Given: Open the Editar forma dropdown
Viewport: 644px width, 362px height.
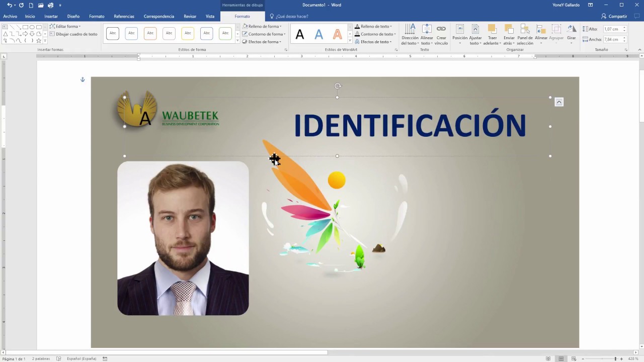Looking at the screenshot, I should coord(65,26).
